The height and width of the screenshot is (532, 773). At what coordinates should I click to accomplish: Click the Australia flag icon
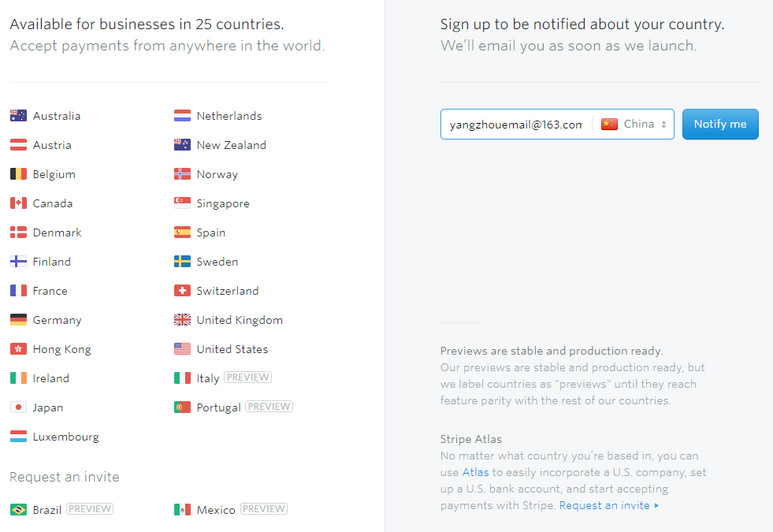pyautogui.click(x=18, y=116)
